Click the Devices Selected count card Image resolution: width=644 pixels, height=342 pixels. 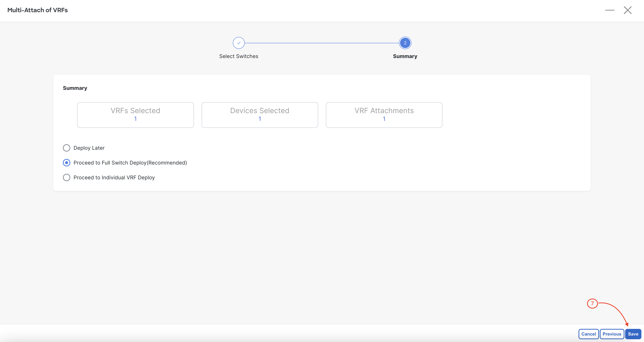point(260,115)
